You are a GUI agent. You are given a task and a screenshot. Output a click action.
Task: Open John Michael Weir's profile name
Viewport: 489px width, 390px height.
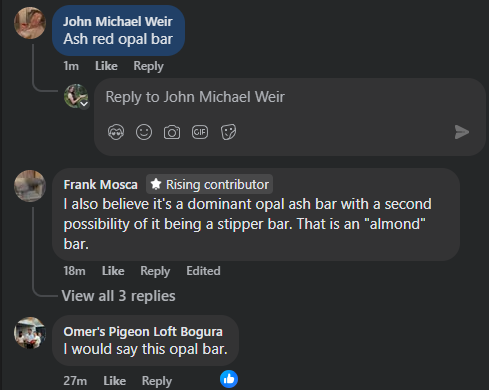click(118, 22)
